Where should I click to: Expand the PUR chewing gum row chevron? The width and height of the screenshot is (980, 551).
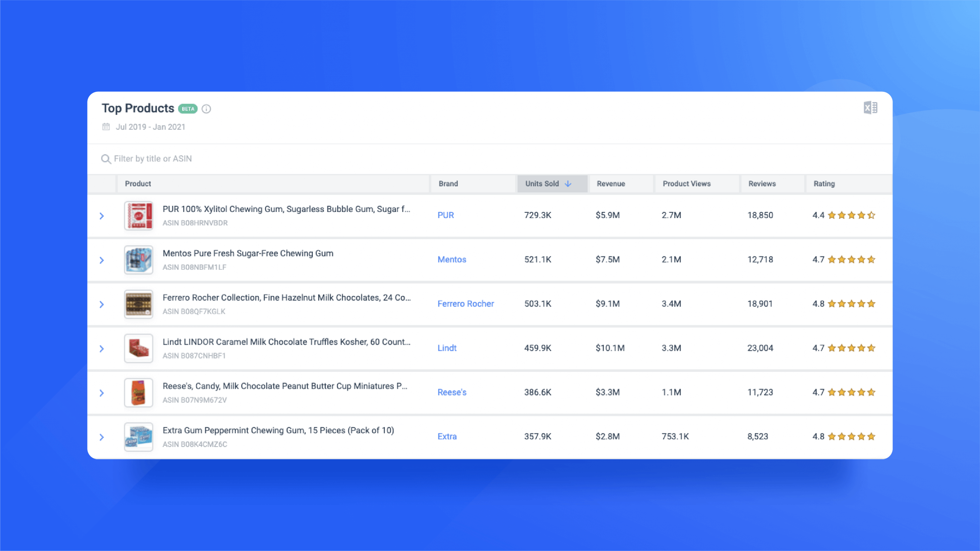point(101,215)
